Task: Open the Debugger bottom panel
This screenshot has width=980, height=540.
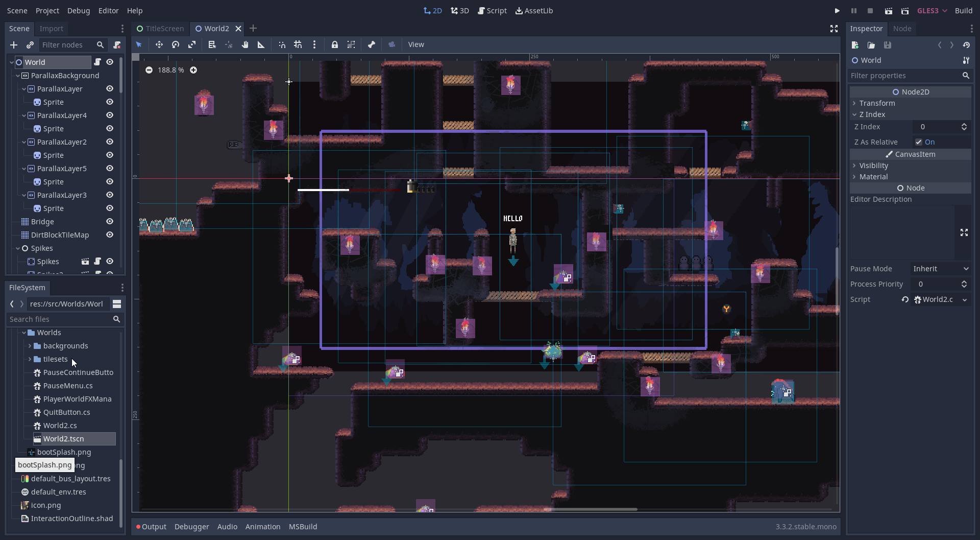Action: (x=191, y=527)
